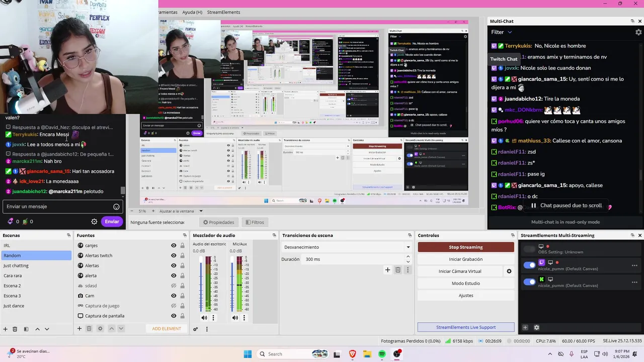This screenshot has height=362, width=644.
Task: Click the Stop Streaming button
Action: (466, 247)
